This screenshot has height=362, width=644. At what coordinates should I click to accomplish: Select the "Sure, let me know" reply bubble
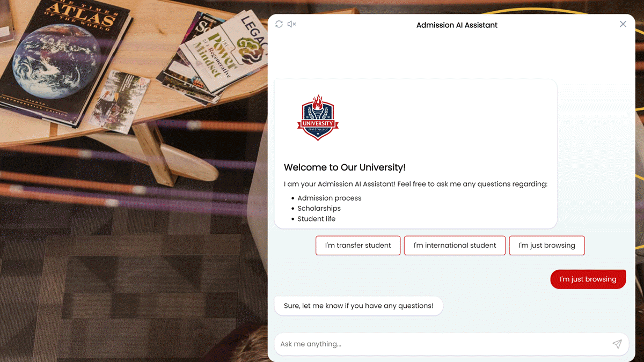point(358,306)
